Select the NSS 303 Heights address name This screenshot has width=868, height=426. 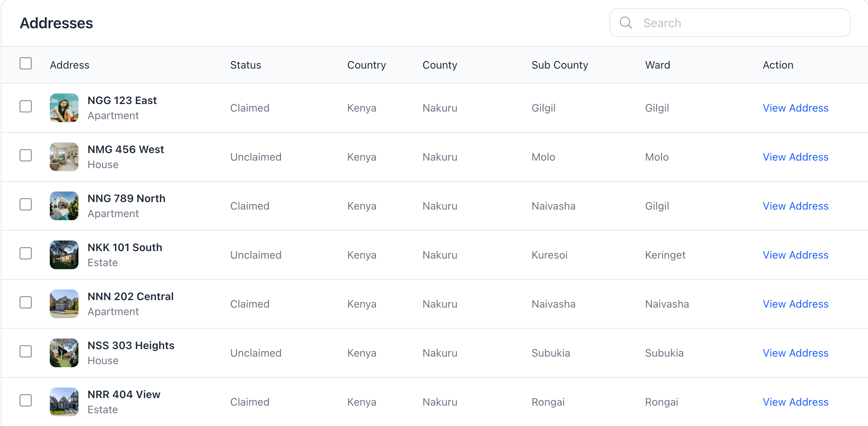click(x=131, y=346)
